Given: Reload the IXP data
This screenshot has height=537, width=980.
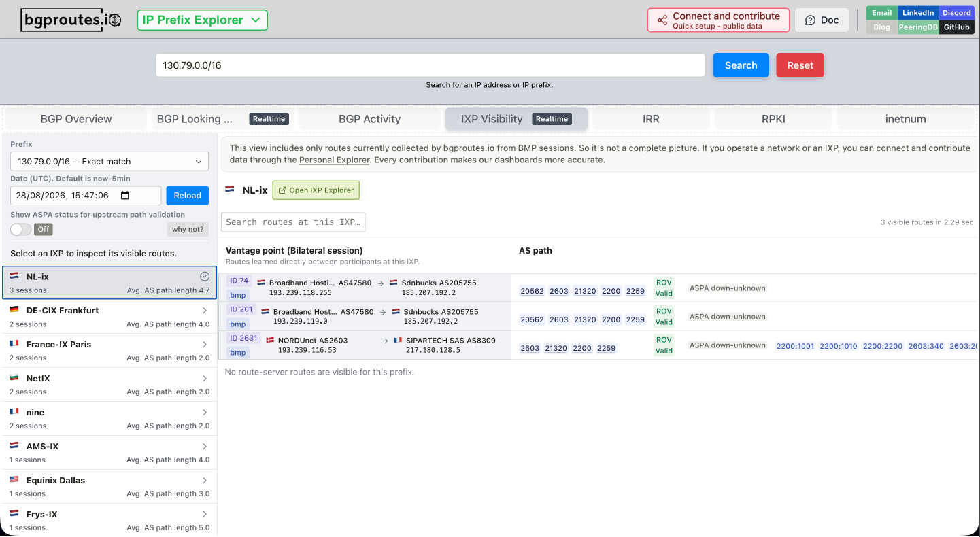Looking at the screenshot, I should [x=187, y=196].
